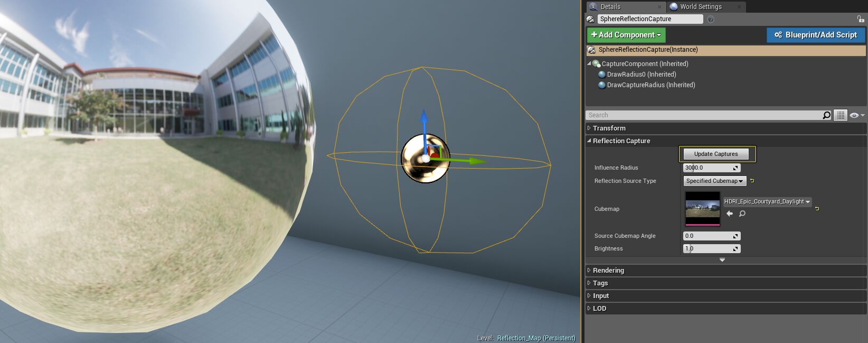Select CaptureComponent (Inherited) in tree
This screenshot has width=868, height=343.
[645, 64]
